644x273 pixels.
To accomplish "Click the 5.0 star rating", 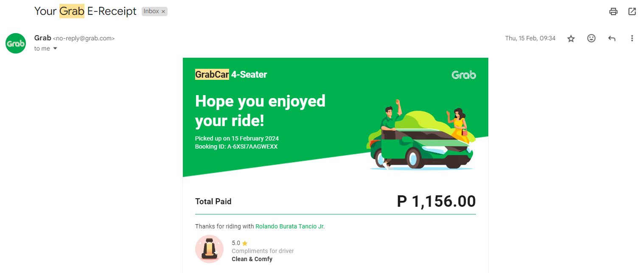I will coord(240,243).
